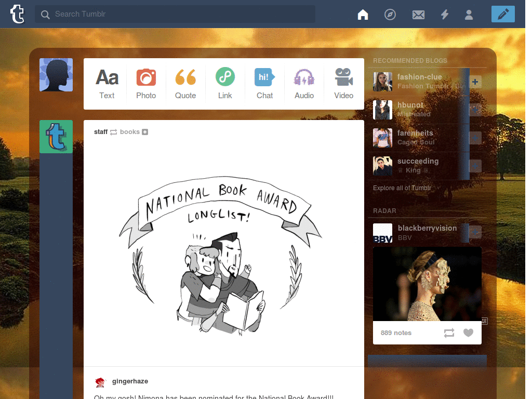Open the radar photo of masked model
The width and height of the screenshot is (532, 399).
point(427,284)
